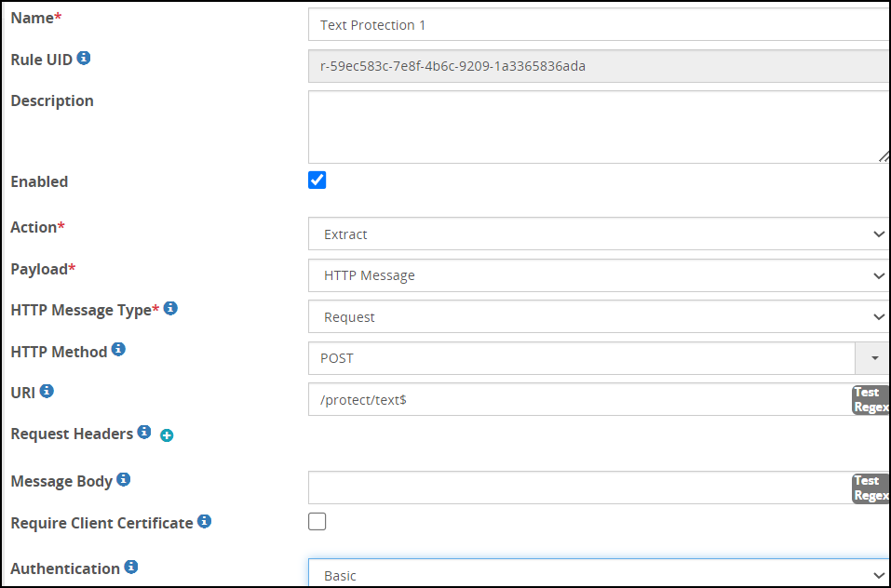This screenshot has width=891, height=588.
Task: Uncheck the Enabled checkbox
Action: coord(317,180)
